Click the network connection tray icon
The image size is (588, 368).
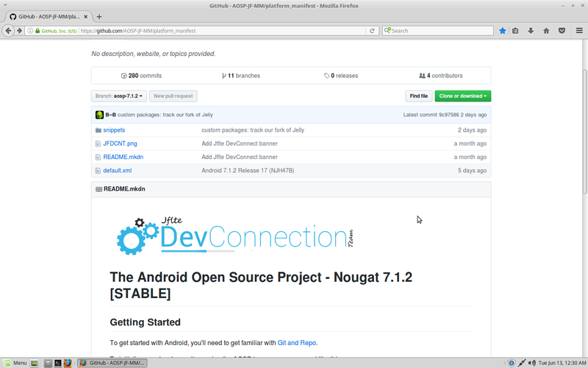[x=522, y=363]
